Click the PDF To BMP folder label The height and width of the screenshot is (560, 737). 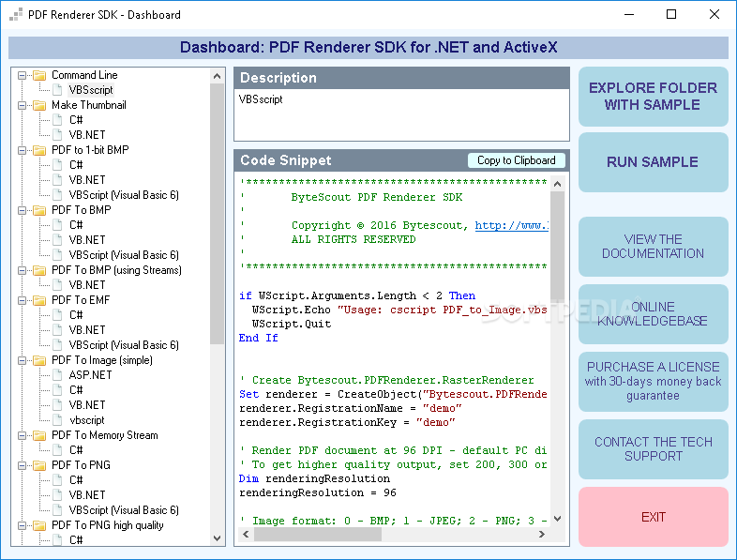pos(82,211)
